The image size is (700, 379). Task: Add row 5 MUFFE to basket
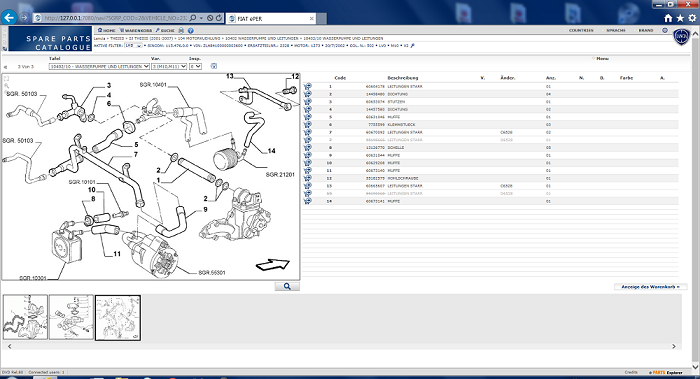click(308, 117)
